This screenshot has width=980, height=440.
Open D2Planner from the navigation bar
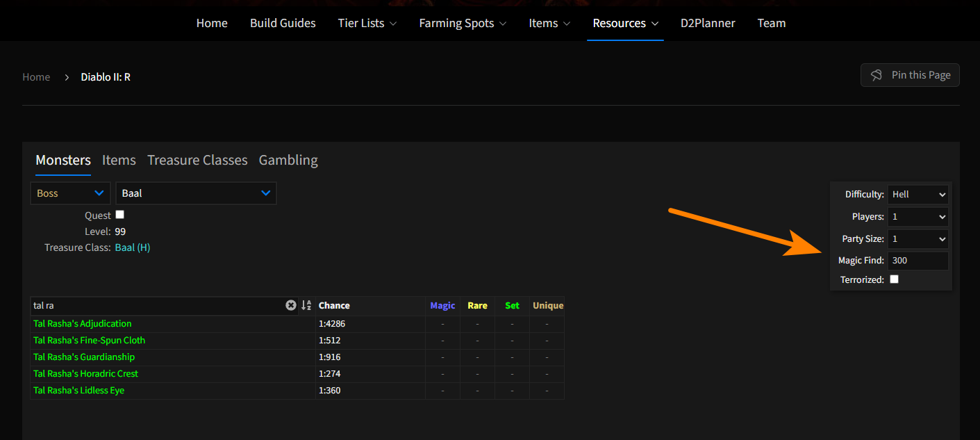point(708,23)
